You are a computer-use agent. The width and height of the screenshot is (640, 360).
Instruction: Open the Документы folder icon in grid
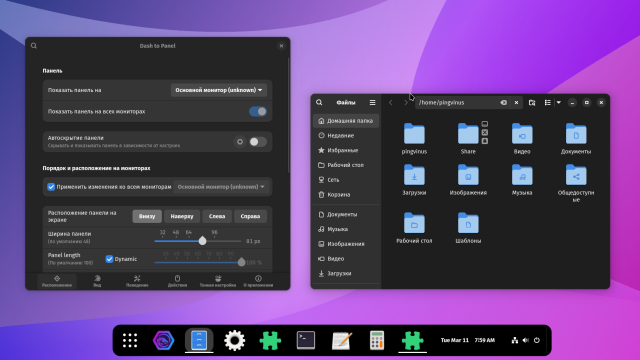coord(576,134)
